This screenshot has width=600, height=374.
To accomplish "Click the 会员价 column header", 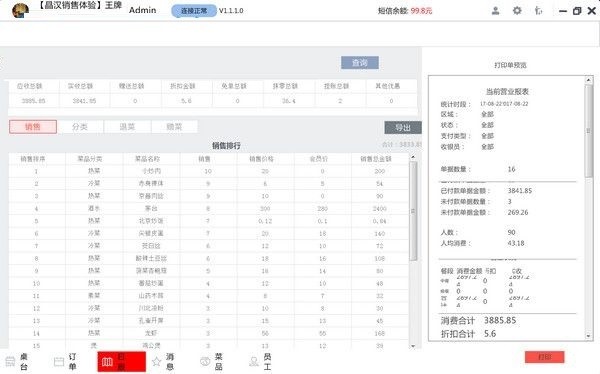I will click(x=319, y=159).
